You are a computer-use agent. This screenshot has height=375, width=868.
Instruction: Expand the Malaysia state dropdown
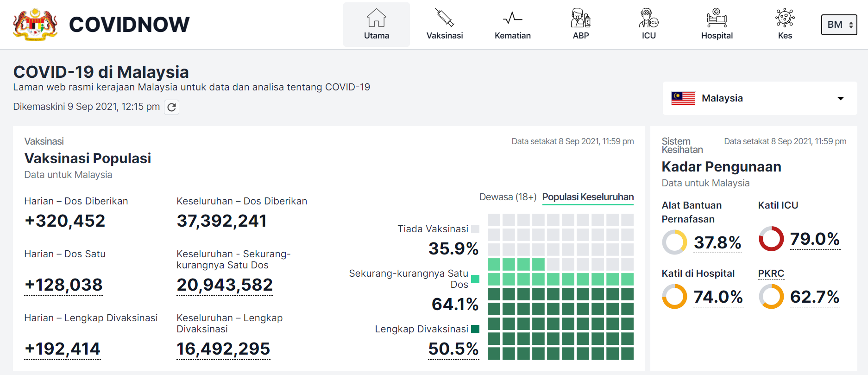[759, 98]
